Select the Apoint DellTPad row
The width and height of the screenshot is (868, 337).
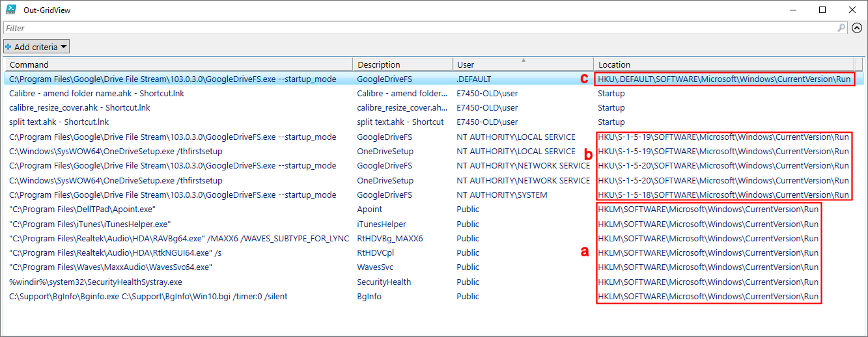point(82,209)
